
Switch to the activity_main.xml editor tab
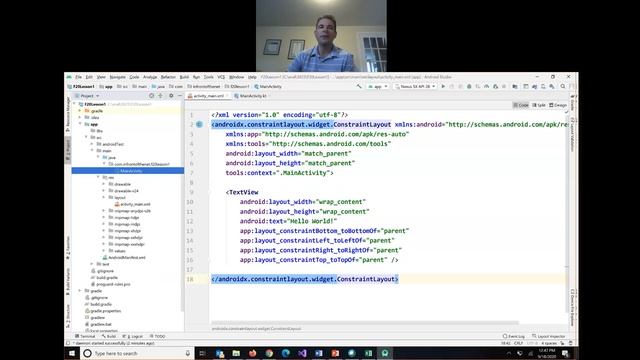[208, 96]
